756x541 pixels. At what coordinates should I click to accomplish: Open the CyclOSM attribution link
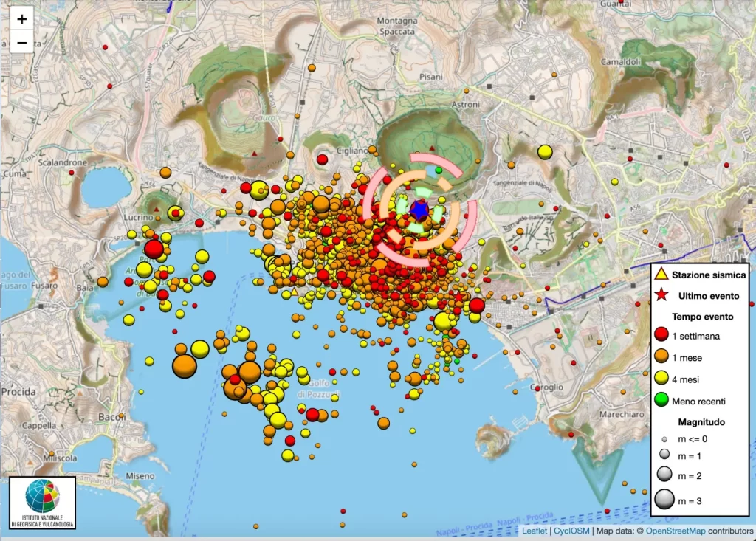571,531
